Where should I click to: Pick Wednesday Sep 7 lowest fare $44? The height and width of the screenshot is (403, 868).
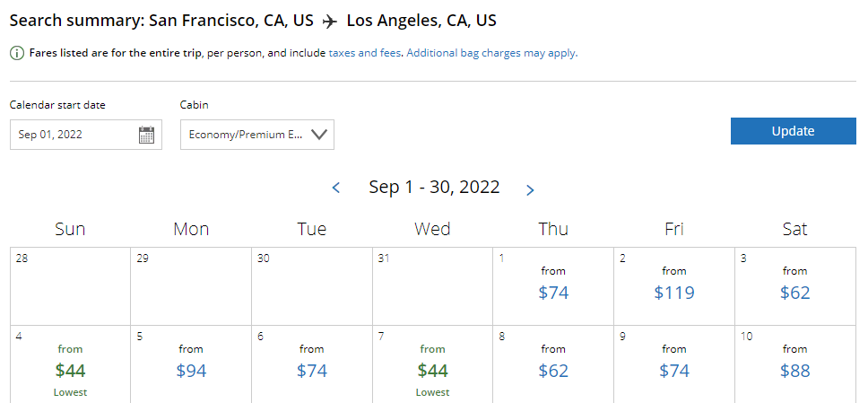pyautogui.click(x=432, y=370)
